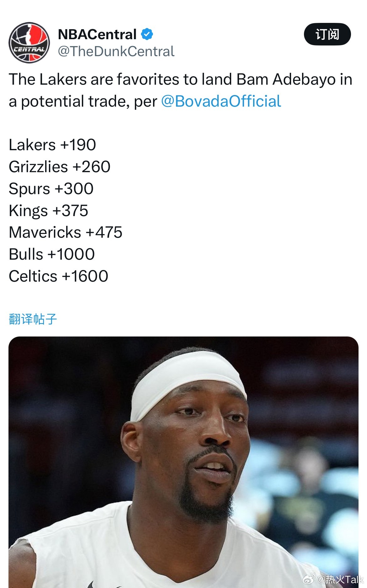Click the 翻译帖子 translate link
367x588 pixels.
tap(33, 319)
